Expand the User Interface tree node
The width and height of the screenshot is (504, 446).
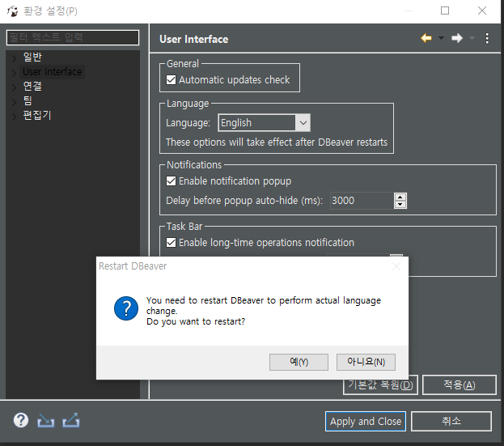click(x=14, y=72)
